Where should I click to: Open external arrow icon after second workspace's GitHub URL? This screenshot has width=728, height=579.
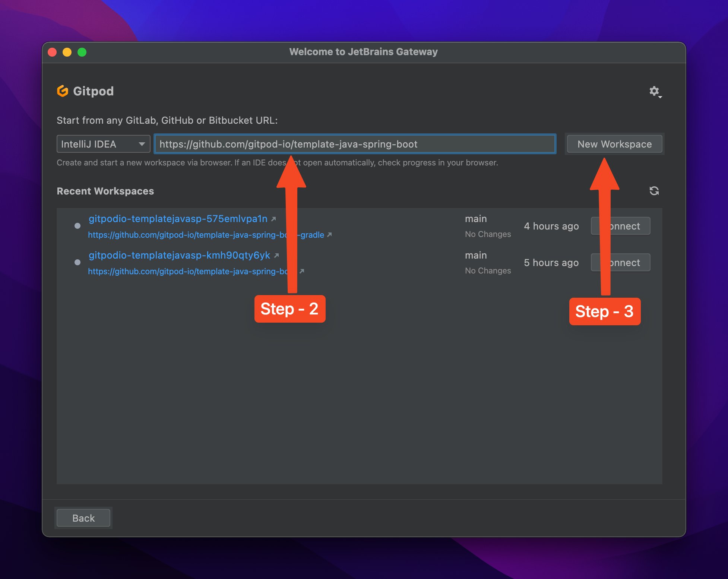(x=302, y=271)
